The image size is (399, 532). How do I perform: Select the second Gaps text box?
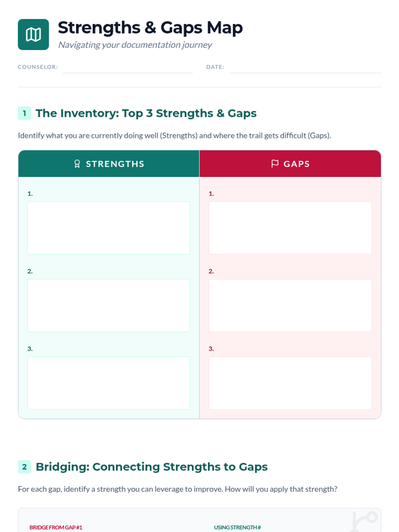(290, 305)
